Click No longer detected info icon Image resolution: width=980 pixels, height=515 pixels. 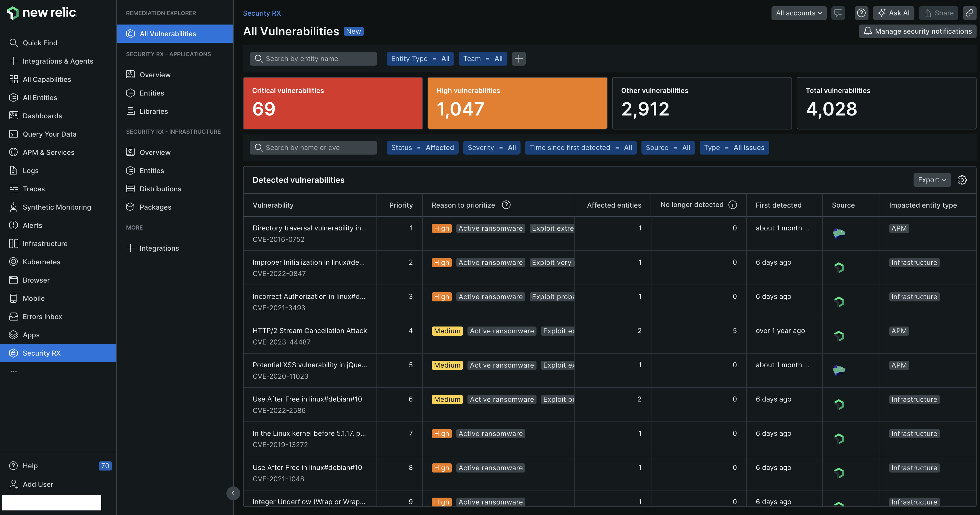733,205
